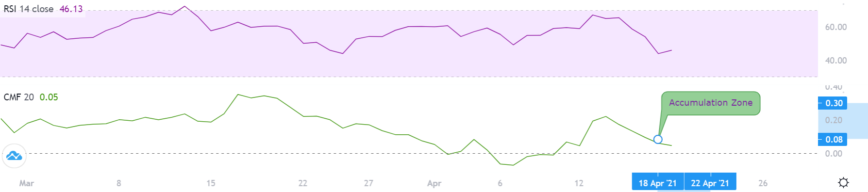Screen dimensions: 868x192
Task: Open chart settings gear icon
Action: coord(844,183)
